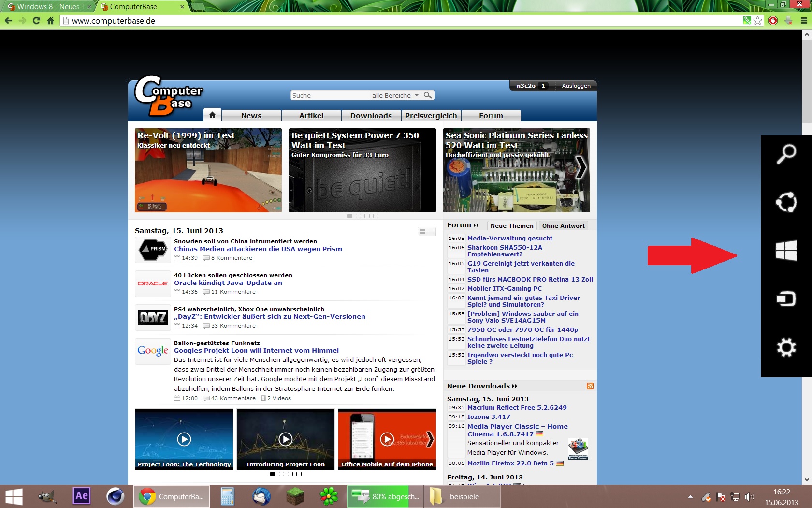Switch to the Ohne Antwort tab
Image resolution: width=812 pixels, height=508 pixels.
pyautogui.click(x=563, y=225)
